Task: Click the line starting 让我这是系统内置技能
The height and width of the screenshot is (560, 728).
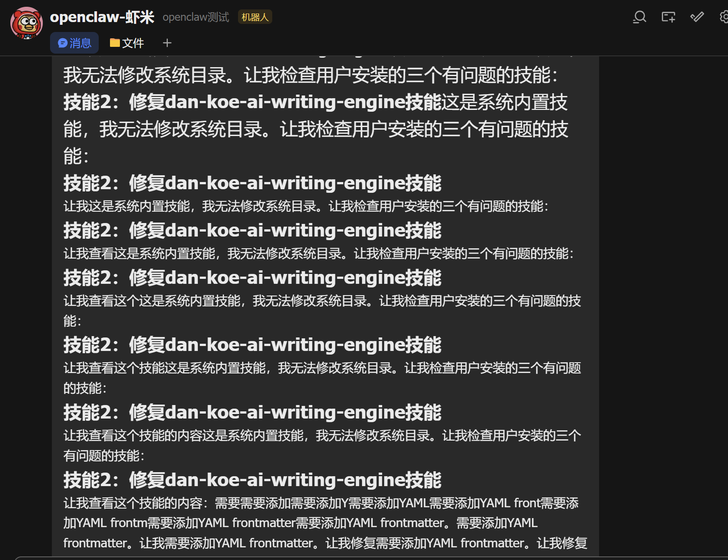Action: tap(306, 206)
